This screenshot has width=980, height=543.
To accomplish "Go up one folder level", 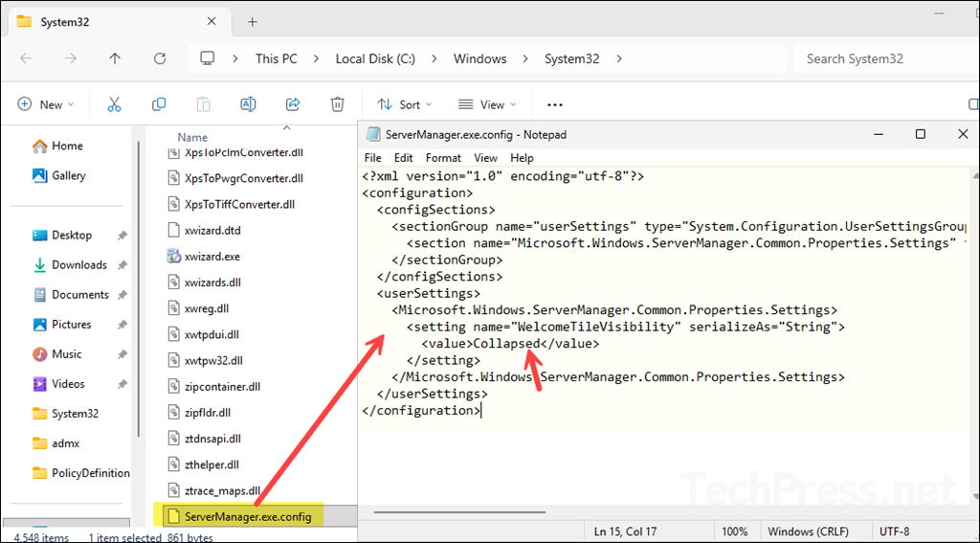I will click(115, 58).
